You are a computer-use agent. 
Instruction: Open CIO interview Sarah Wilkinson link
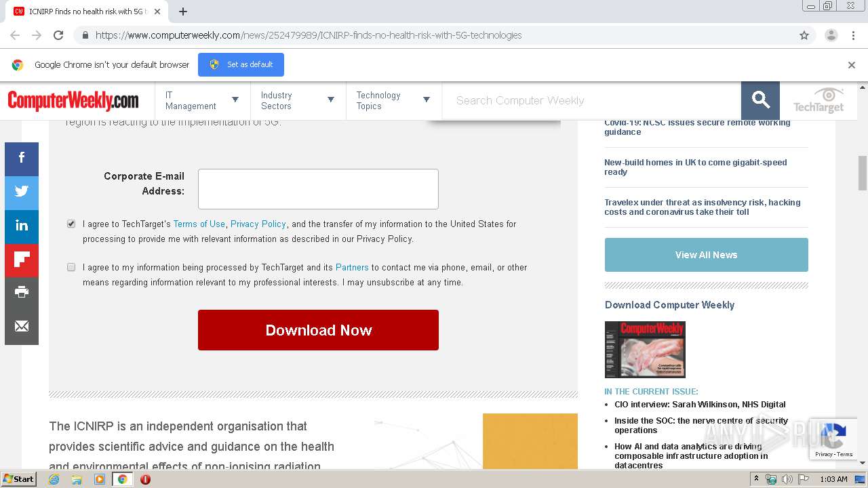[x=700, y=404]
